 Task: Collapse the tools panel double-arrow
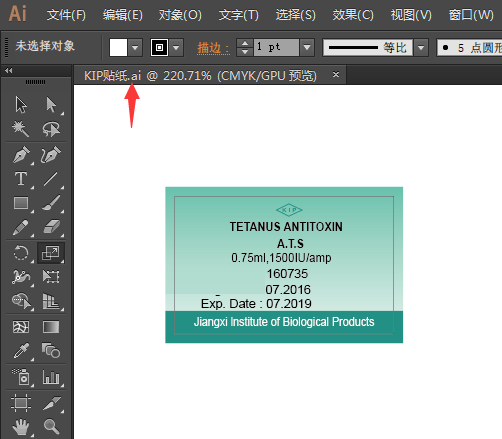[x=9, y=70]
